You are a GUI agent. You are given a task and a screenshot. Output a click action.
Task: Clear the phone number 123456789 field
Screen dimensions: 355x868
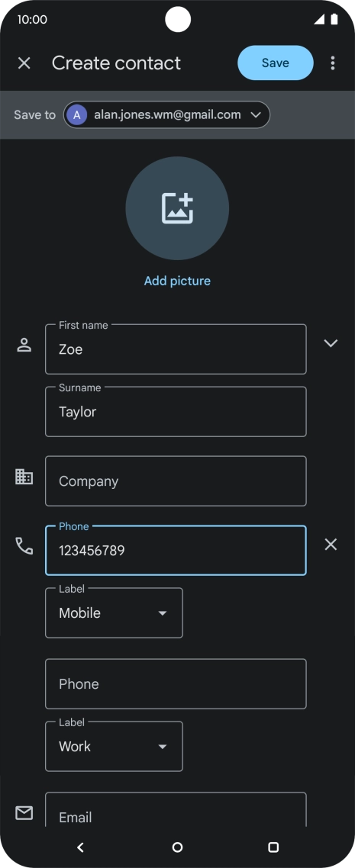(x=331, y=545)
